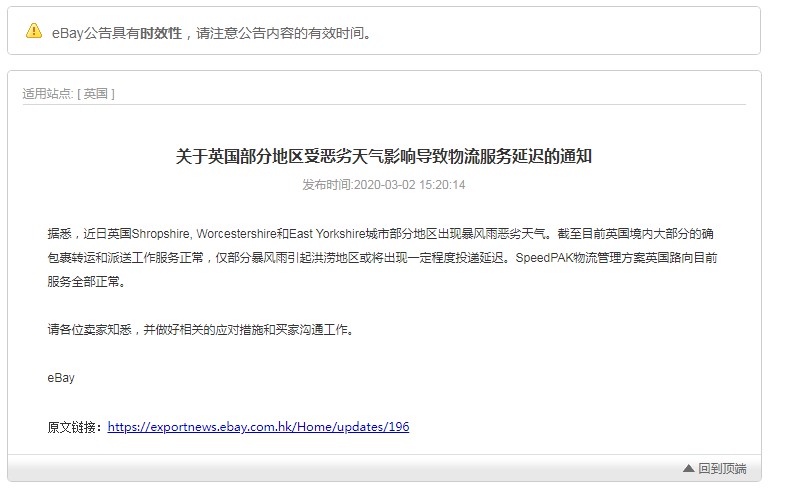
Task: Click the text 服务全部正常。
Action: click(x=86, y=282)
